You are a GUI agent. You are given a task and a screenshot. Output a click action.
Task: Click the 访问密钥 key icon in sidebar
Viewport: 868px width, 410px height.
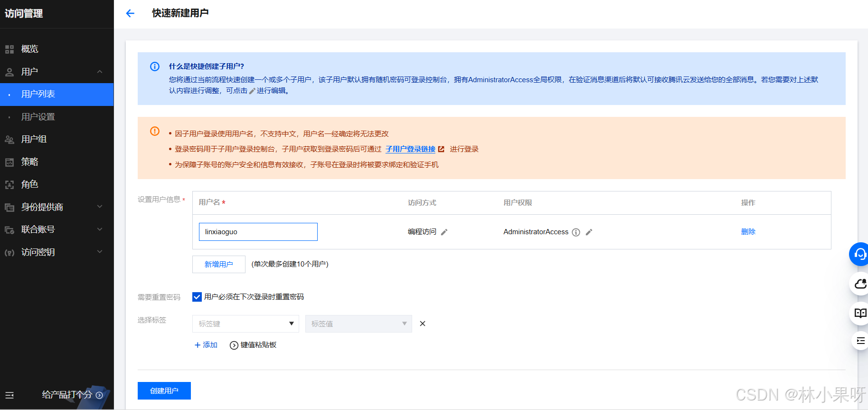9,252
